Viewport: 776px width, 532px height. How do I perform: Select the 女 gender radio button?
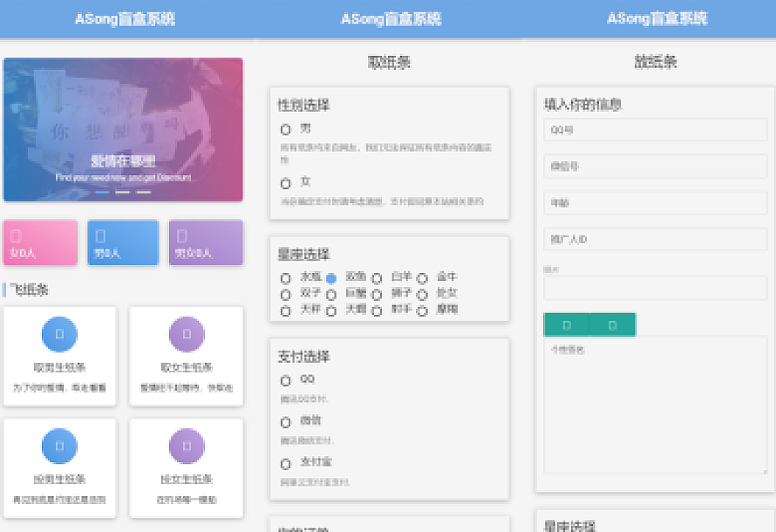pyautogui.click(x=285, y=184)
